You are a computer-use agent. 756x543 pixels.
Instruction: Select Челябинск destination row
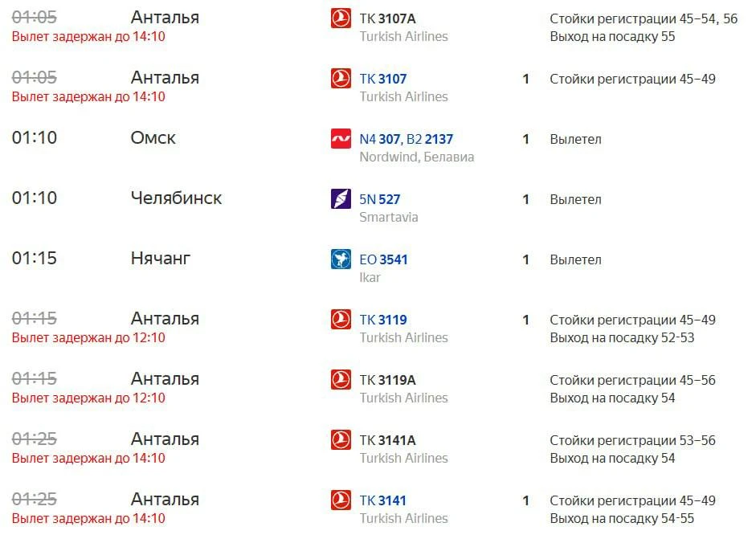[176, 198]
